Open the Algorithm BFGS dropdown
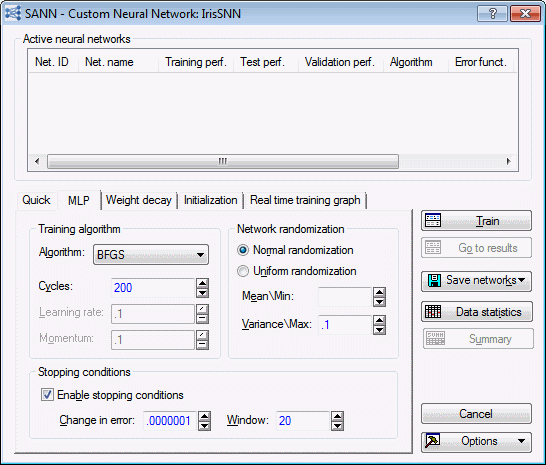Image resolution: width=546 pixels, height=465 pixels. point(151,255)
